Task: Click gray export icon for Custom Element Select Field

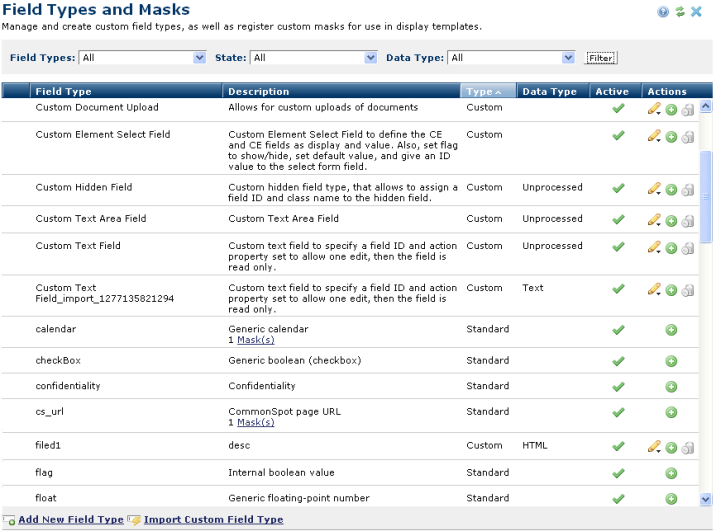Action: (x=687, y=137)
